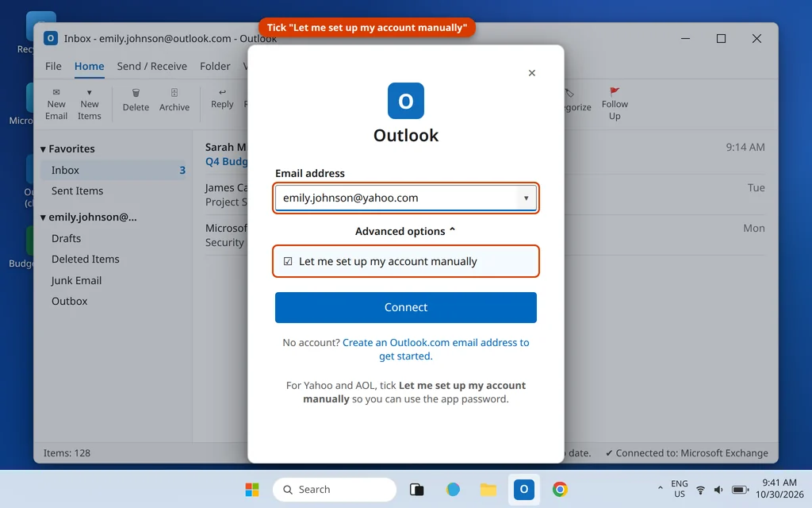Click the Inbox unread count 3
The width and height of the screenshot is (812, 508).
182,170
